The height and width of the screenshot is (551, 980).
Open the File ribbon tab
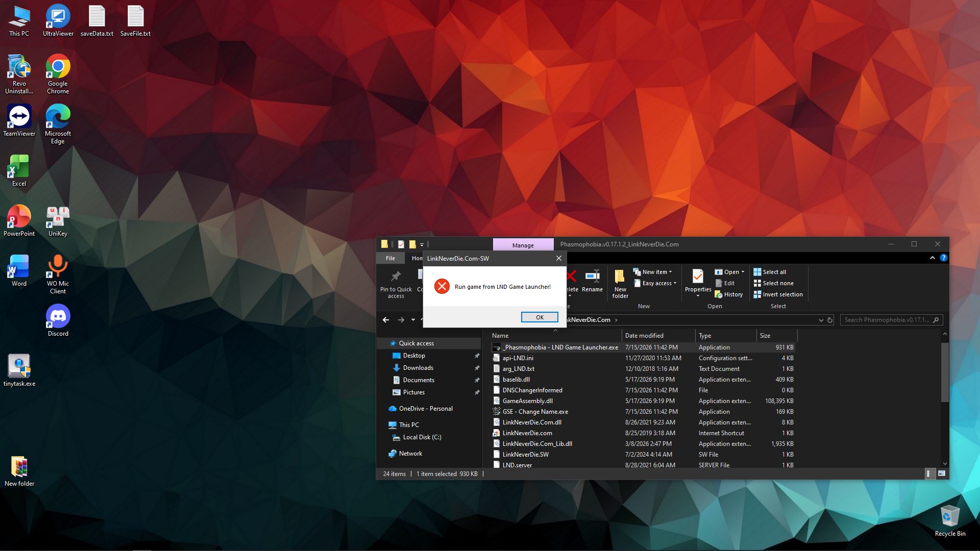(x=390, y=258)
